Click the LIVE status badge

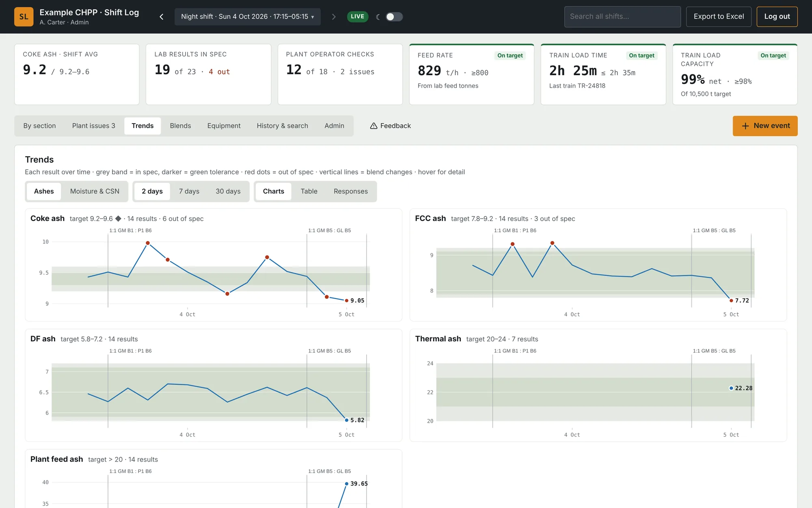[x=357, y=17]
